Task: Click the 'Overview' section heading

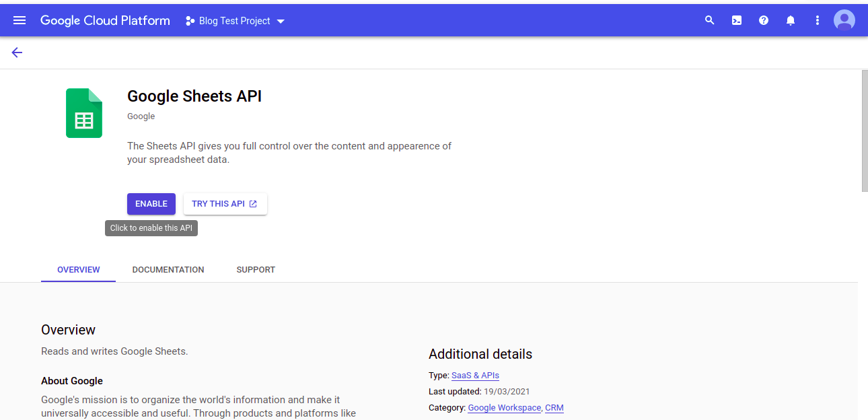Action: click(69, 330)
